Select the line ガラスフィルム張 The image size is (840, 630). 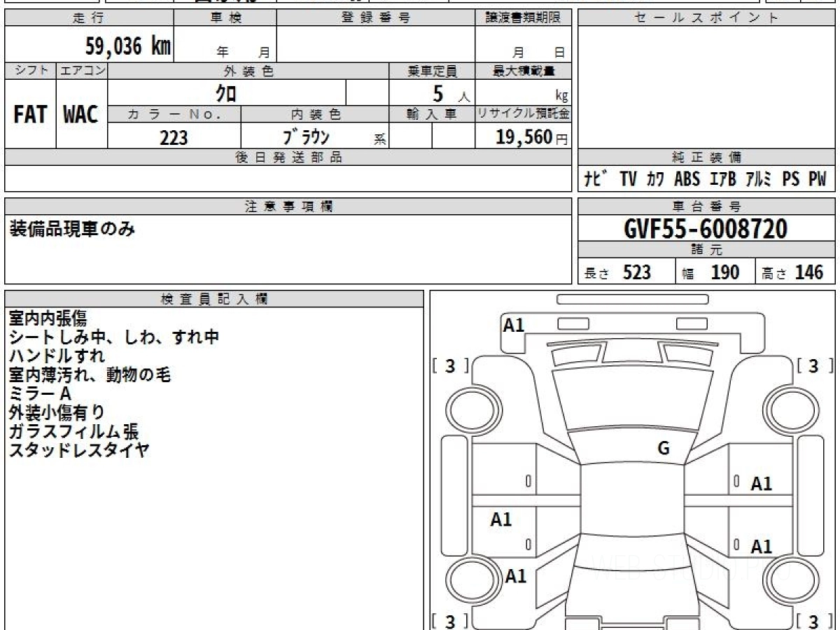coord(73,432)
